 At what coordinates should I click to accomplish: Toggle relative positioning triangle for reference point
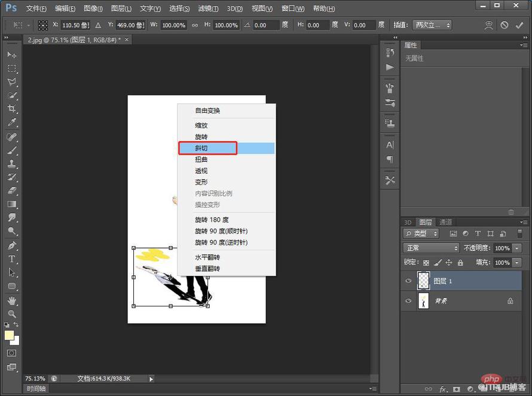click(98, 25)
